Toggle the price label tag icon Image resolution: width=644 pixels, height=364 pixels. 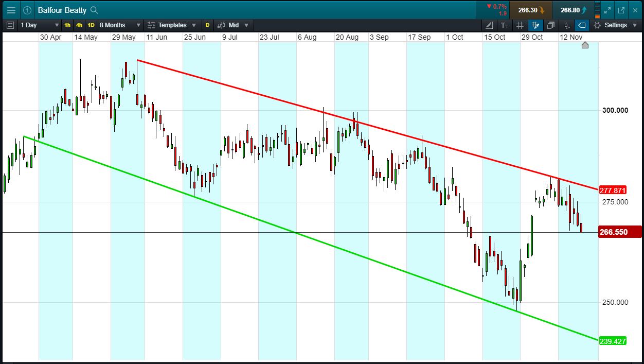tap(582, 25)
